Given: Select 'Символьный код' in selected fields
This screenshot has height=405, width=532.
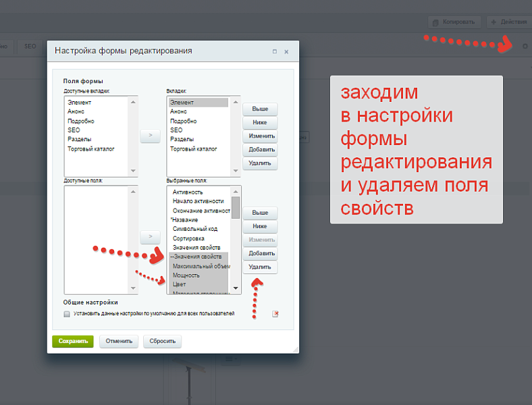Looking at the screenshot, I should [194, 230].
